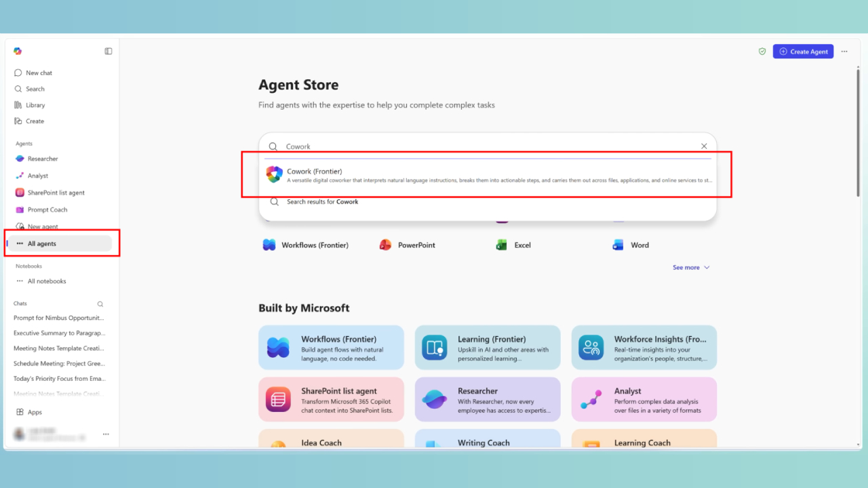
Task: Open the top-right more options menu
Action: click(x=844, y=52)
